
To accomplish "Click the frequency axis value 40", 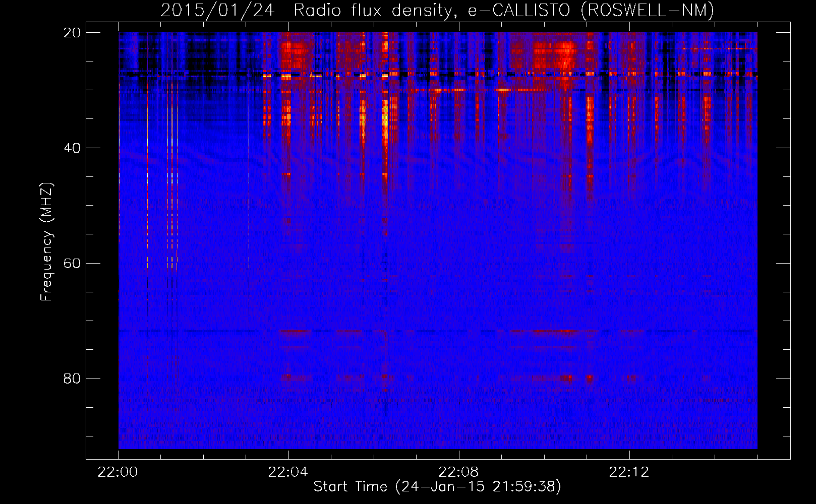I will (72, 148).
